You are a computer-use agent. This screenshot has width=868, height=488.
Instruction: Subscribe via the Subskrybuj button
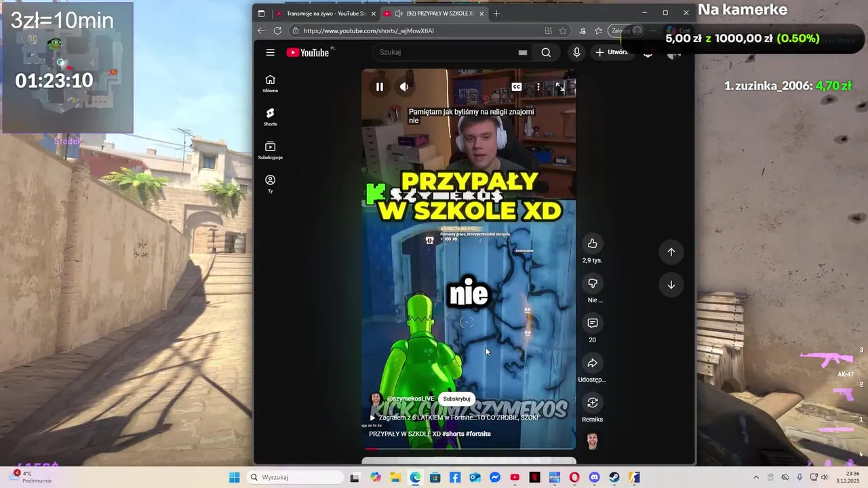pos(456,399)
